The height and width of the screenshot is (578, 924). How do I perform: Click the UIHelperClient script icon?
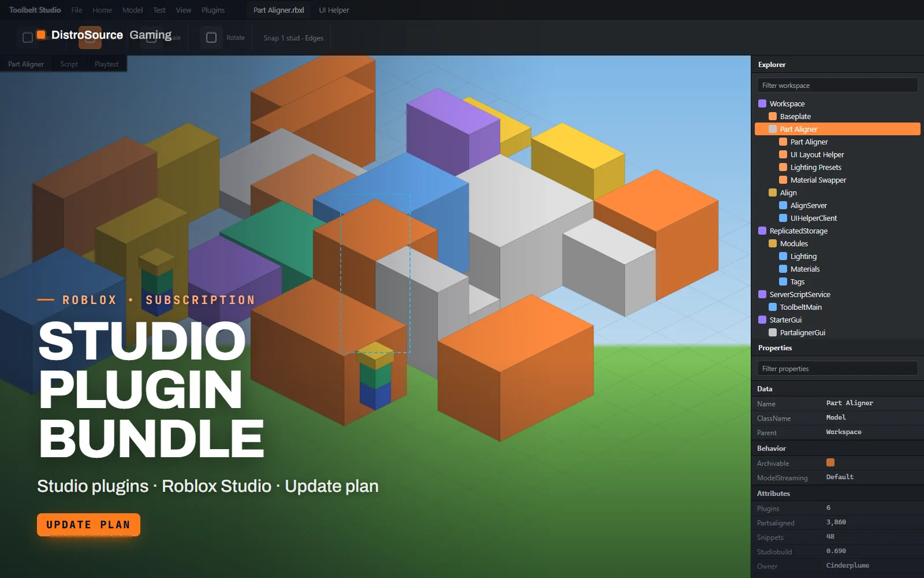[x=783, y=218]
